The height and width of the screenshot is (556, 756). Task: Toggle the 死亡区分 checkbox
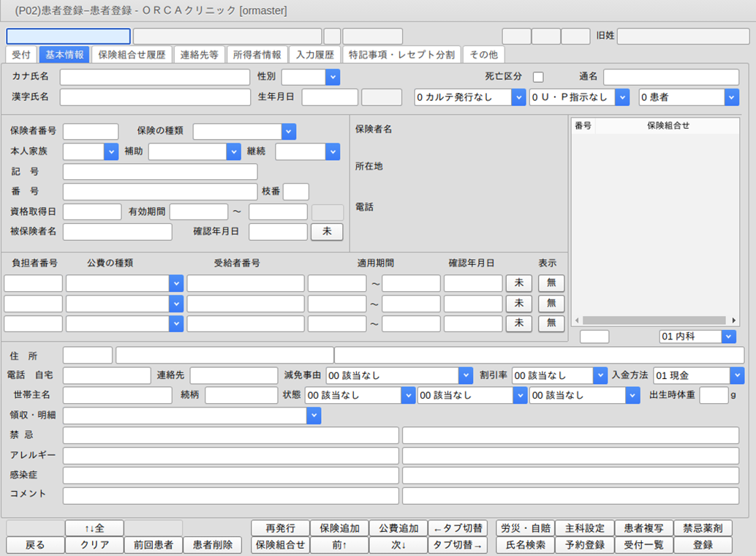(538, 77)
